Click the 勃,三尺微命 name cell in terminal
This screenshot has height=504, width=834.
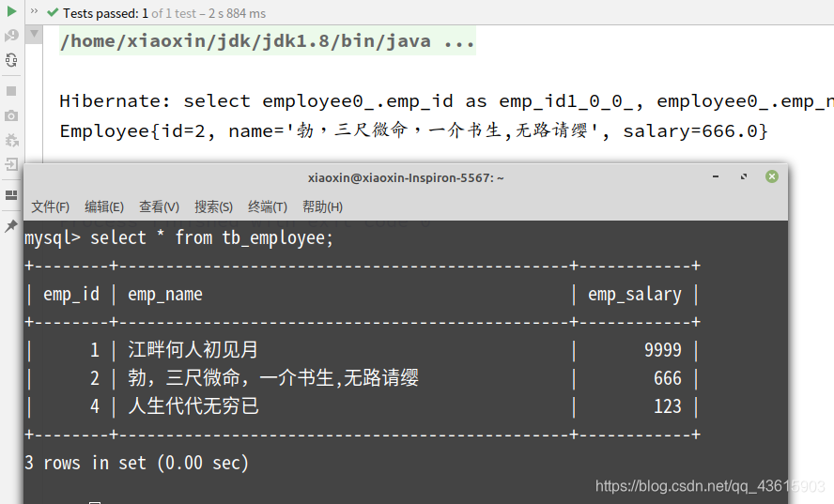coord(273,378)
